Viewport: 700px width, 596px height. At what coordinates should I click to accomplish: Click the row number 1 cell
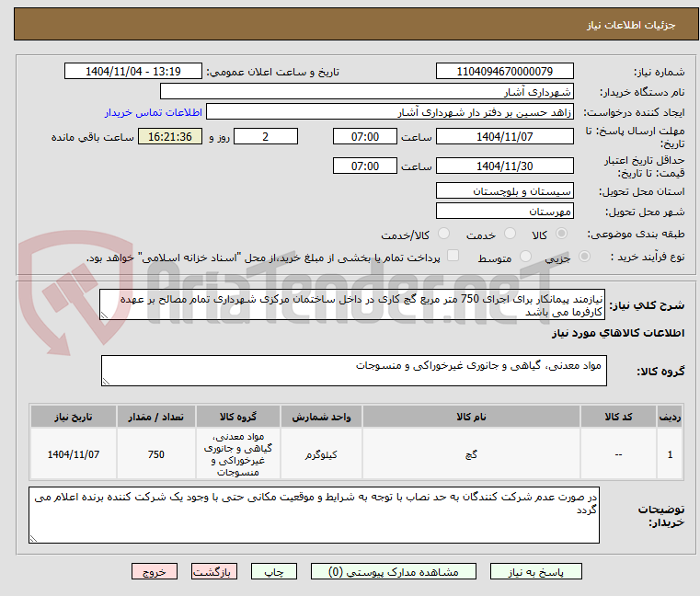tap(670, 454)
